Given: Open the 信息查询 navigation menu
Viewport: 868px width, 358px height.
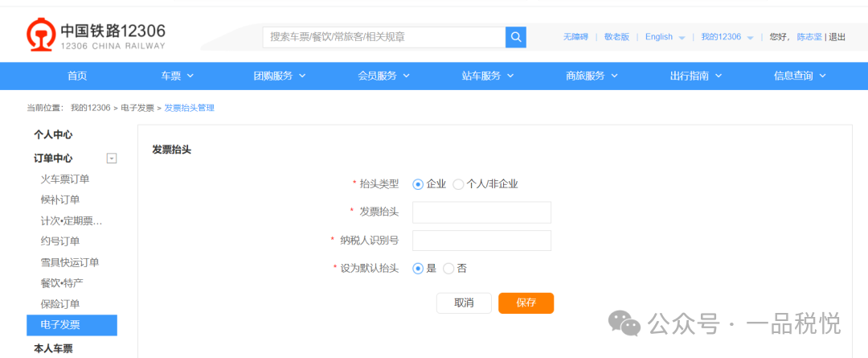Looking at the screenshot, I should pyautogui.click(x=800, y=76).
